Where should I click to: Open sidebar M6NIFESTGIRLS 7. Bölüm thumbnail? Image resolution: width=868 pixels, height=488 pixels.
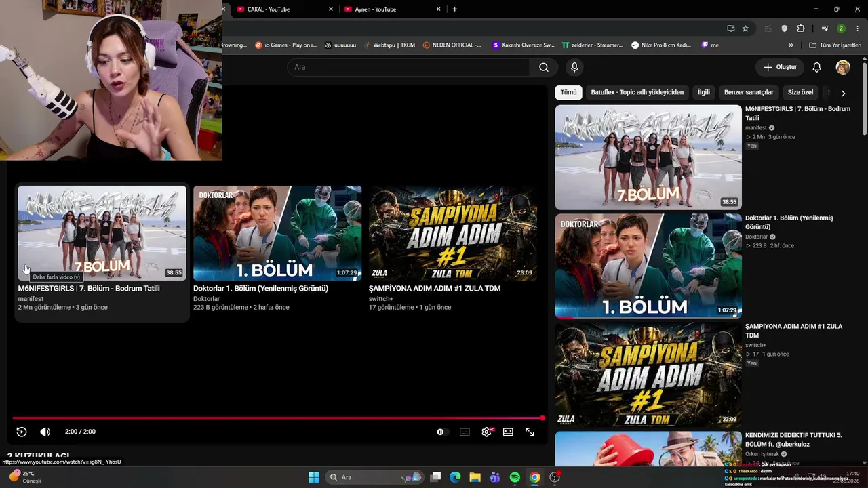click(648, 157)
